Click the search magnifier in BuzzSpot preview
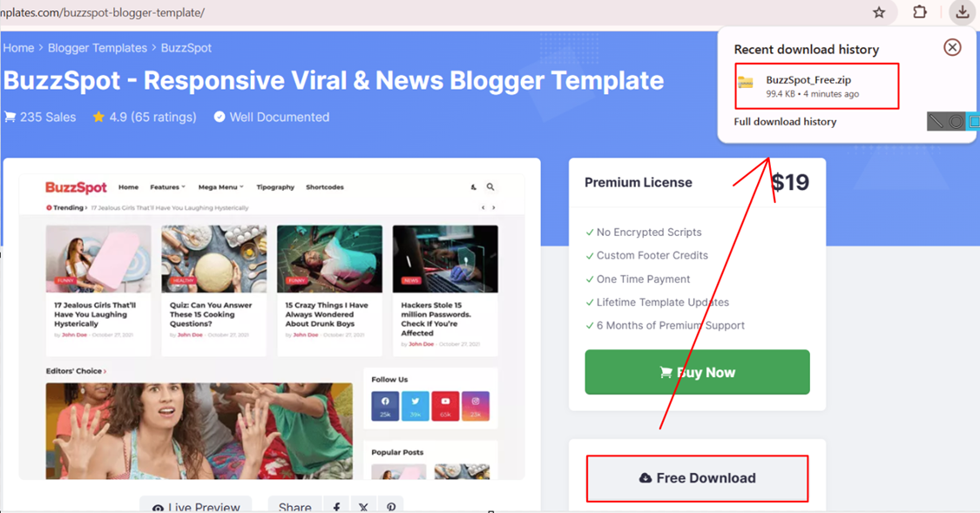Image resolution: width=980 pixels, height=513 pixels. (x=490, y=187)
